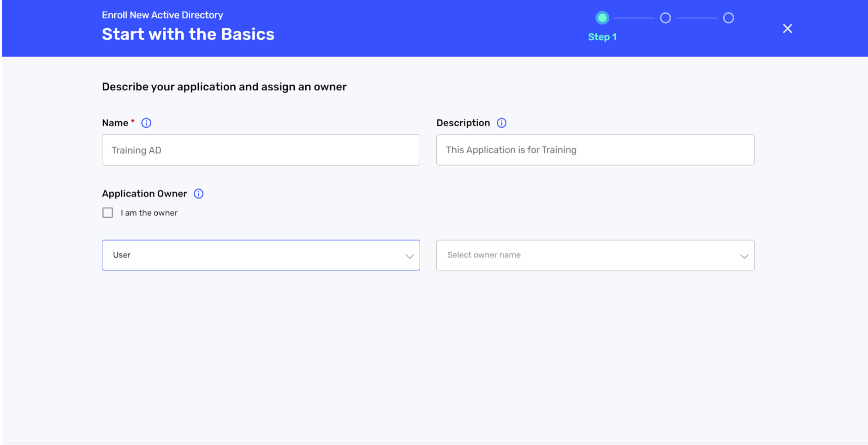Click the Start with the Basics heading
This screenshot has height=445, width=868.
click(188, 34)
